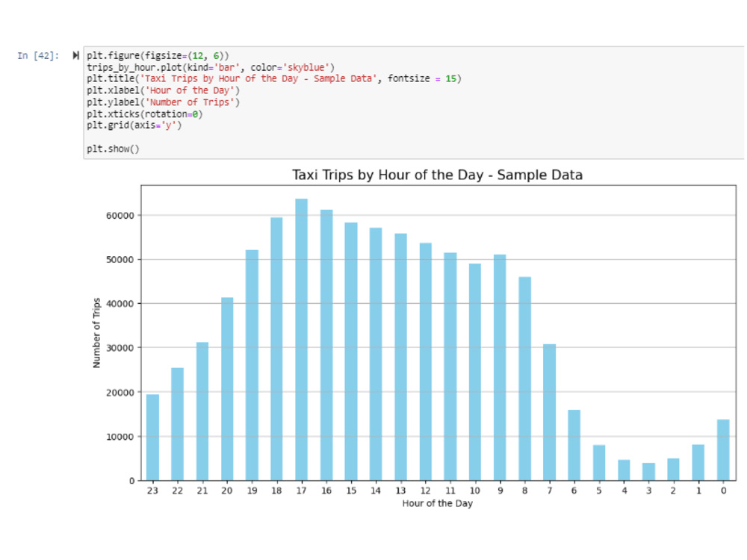Click the shortest bar at hour 3
This screenshot has width=747, height=560.
[x=648, y=470]
